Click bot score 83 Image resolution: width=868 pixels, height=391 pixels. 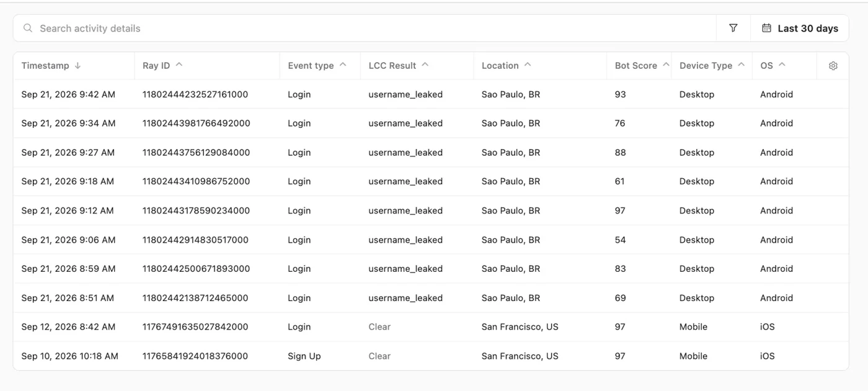tap(621, 269)
